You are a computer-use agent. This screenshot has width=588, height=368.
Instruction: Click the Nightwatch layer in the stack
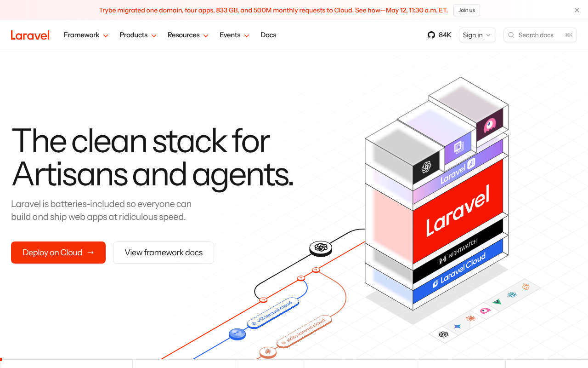click(458, 252)
